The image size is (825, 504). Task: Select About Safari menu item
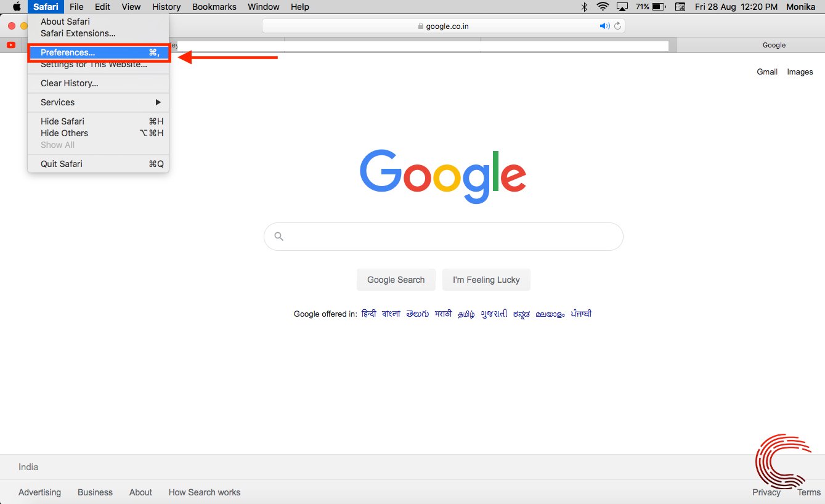(98, 22)
